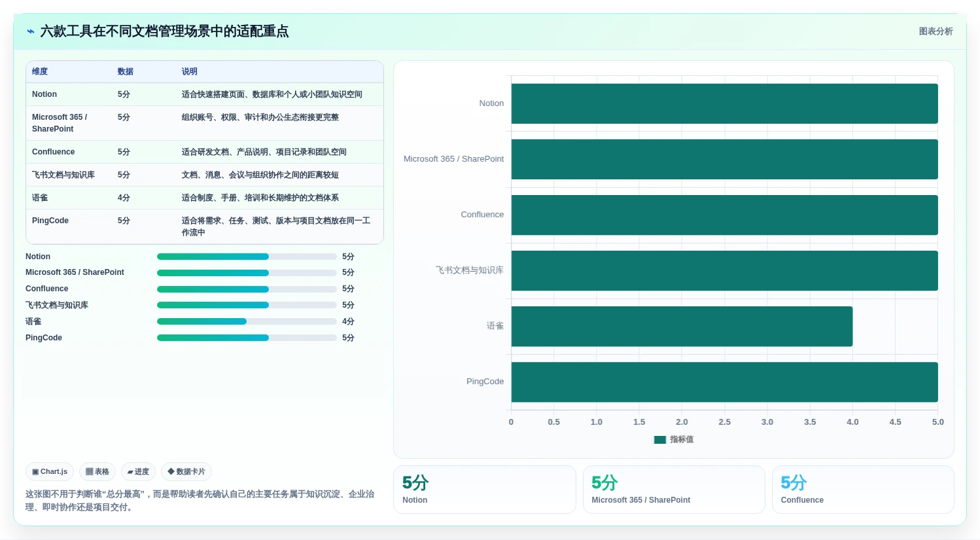Click the 语雀 progress bar

coord(247,321)
